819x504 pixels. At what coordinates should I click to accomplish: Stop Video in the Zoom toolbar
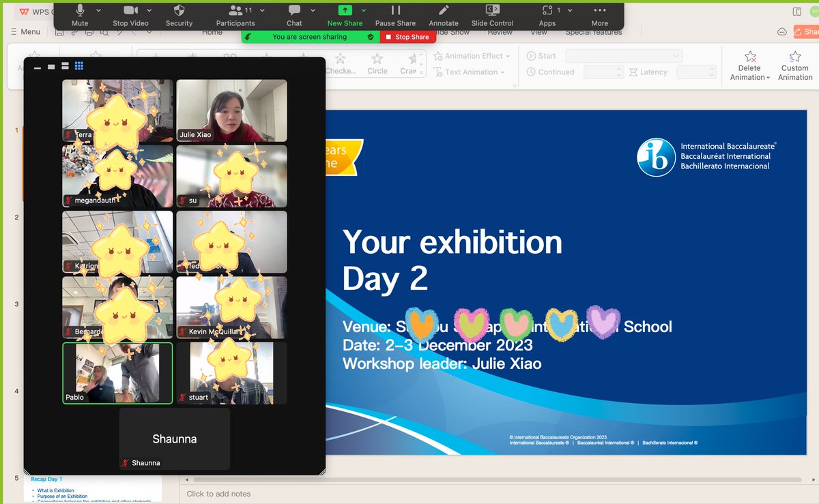[x=130, y=15]
